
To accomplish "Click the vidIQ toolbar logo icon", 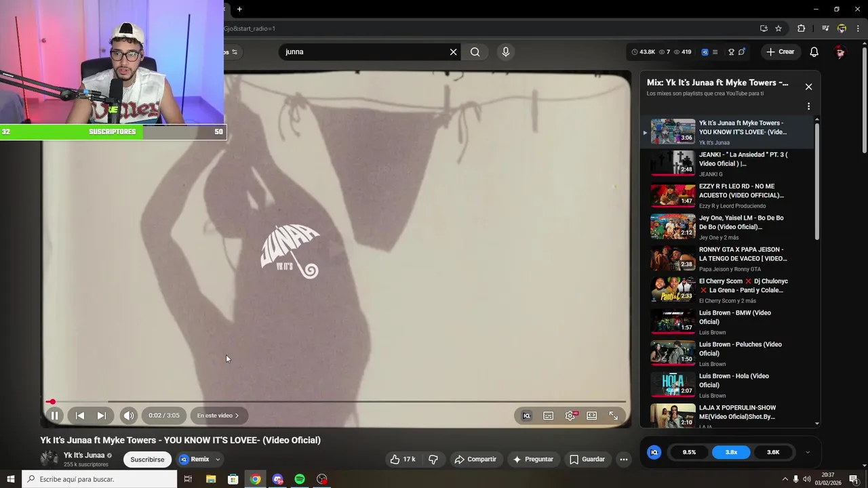I will 705,52.
